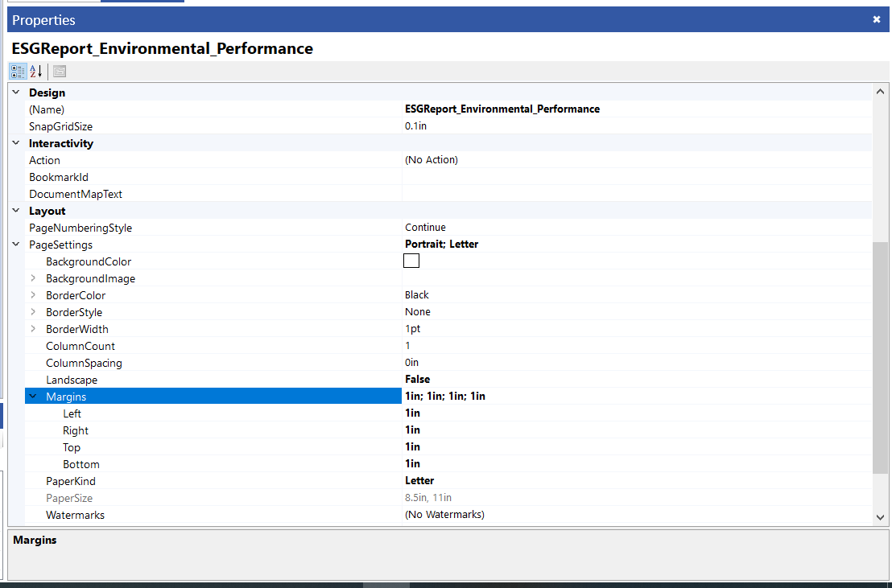The width and height of the screenshot is (892, 588).
Task: Select the PaperKind Letter value
Action: click(x=636, y=481)
